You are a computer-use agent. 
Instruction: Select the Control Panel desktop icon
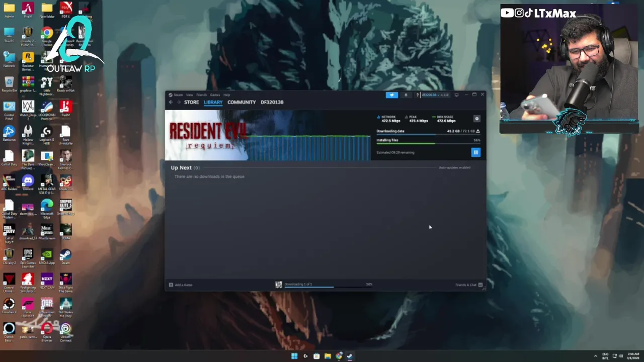[x=9, y=110]
